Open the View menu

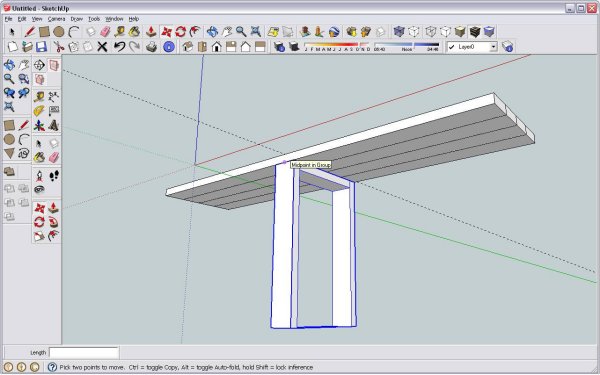point(37,19)
